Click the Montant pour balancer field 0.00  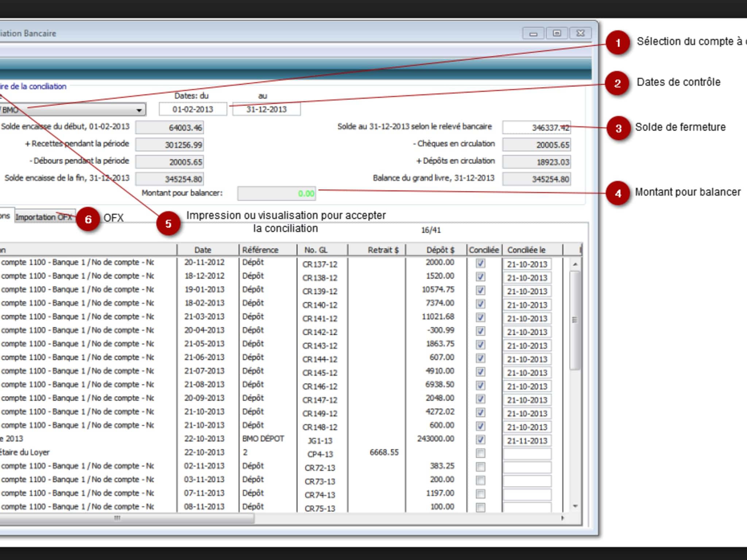(276, 193)
